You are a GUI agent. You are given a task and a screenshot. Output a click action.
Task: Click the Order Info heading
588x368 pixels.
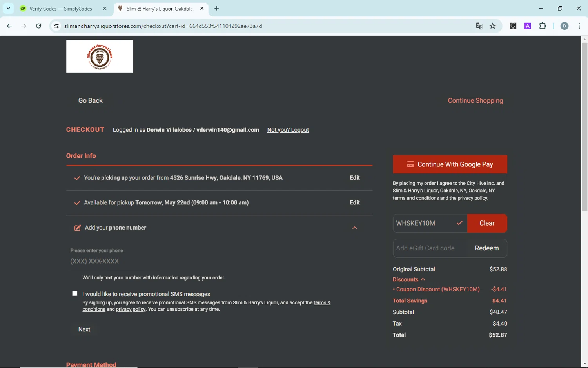(x=81, y=156)
